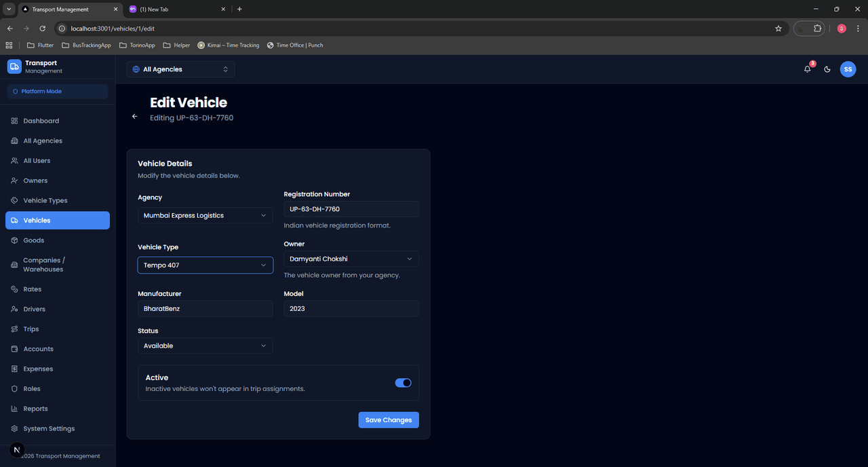Click the Vehicle Types tag icon
The height and width of the screenshot is (467, 868).
(x=14, y=201)
